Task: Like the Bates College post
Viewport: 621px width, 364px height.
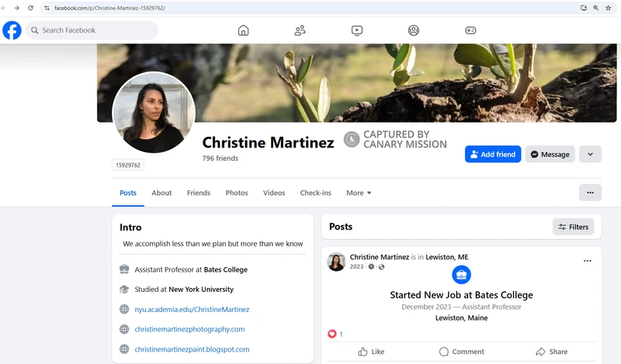Action: 371,352
